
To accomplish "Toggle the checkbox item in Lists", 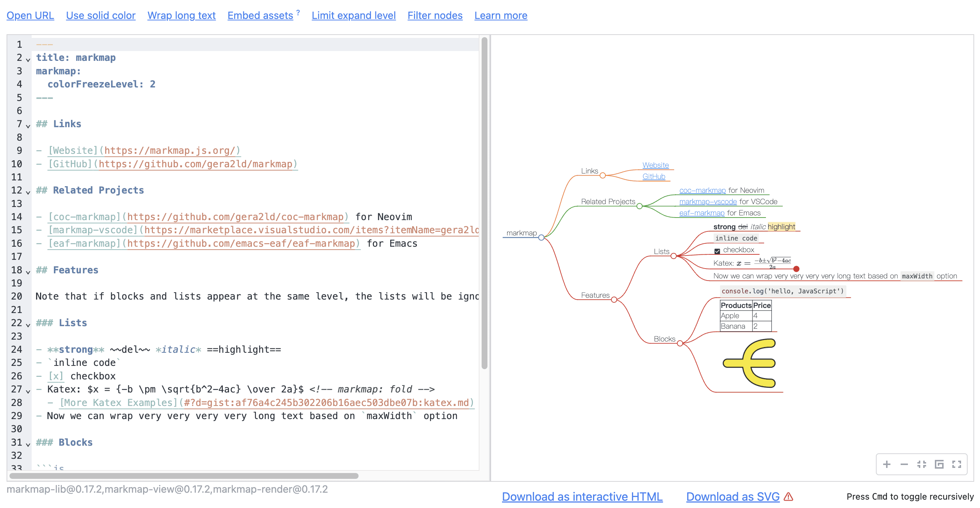I will 717,251.
